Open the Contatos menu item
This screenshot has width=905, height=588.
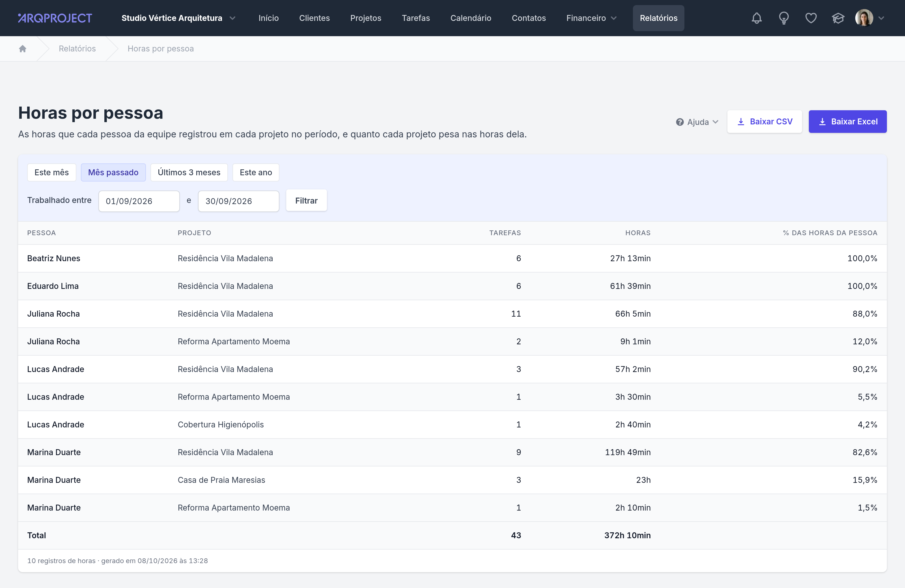tap(529, 18)
